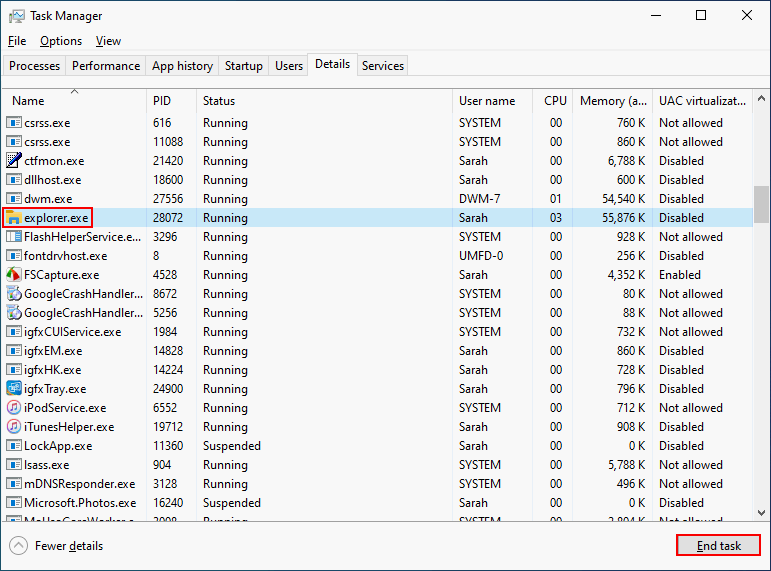The image size is (771, 571).
Task: Collapse view with Fewer details
Action: coord(56,546)
